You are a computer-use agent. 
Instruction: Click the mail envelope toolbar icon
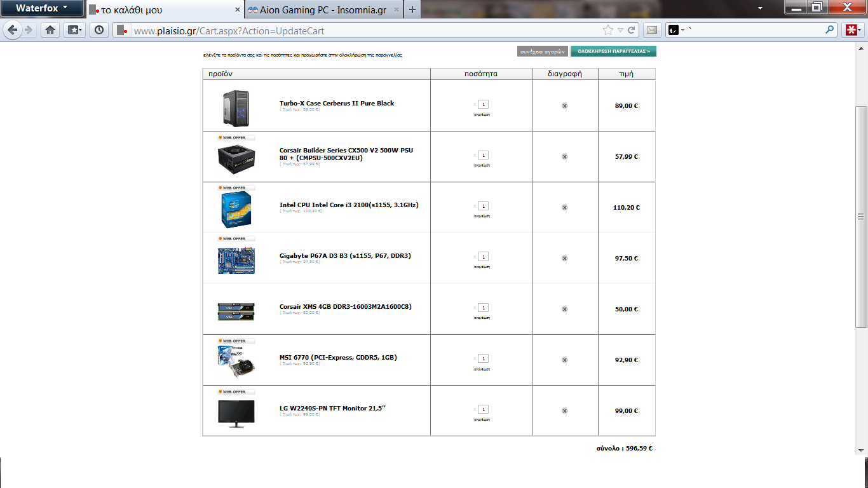(x=651, y=30)
